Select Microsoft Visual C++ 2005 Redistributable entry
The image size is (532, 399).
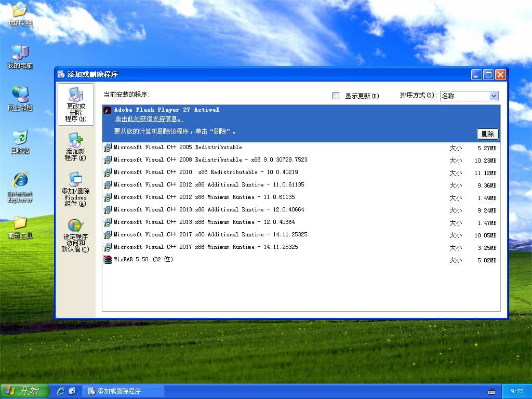click(178, 148)
